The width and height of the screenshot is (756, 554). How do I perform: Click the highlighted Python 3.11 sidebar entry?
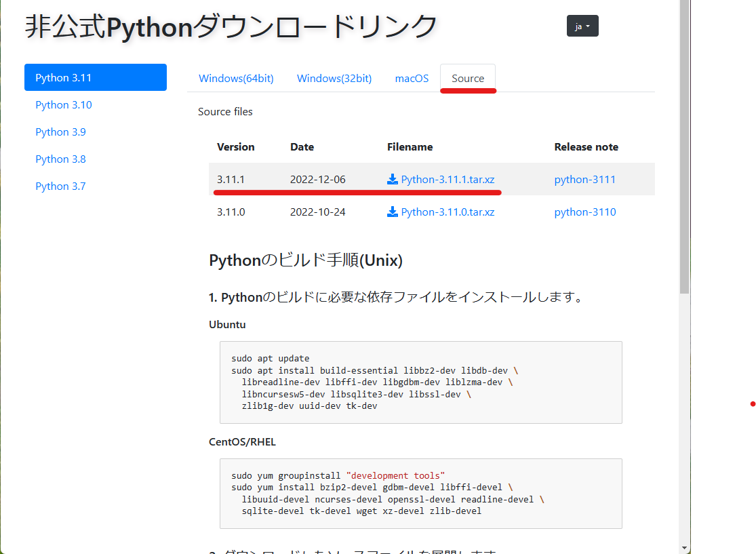tap(95, 77)
